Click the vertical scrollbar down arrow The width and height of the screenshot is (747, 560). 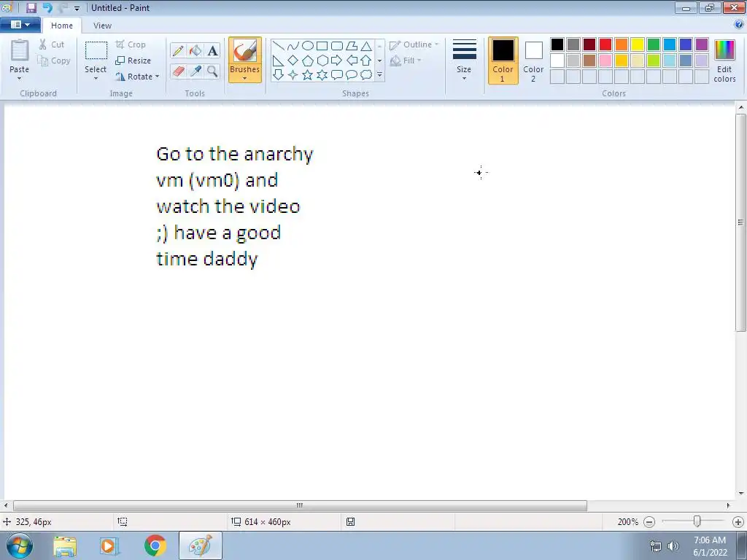click(x=741, y=494)
